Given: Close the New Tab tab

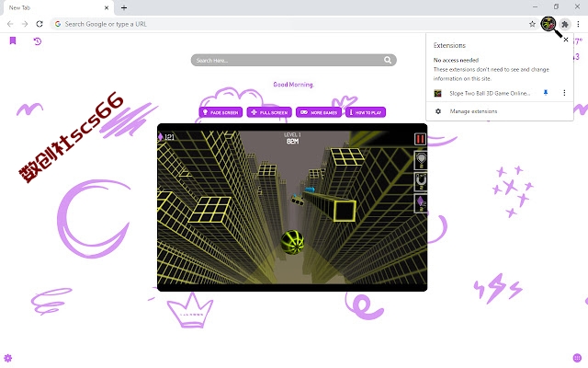Looking at the screenshot, I should tap(107, 7).
